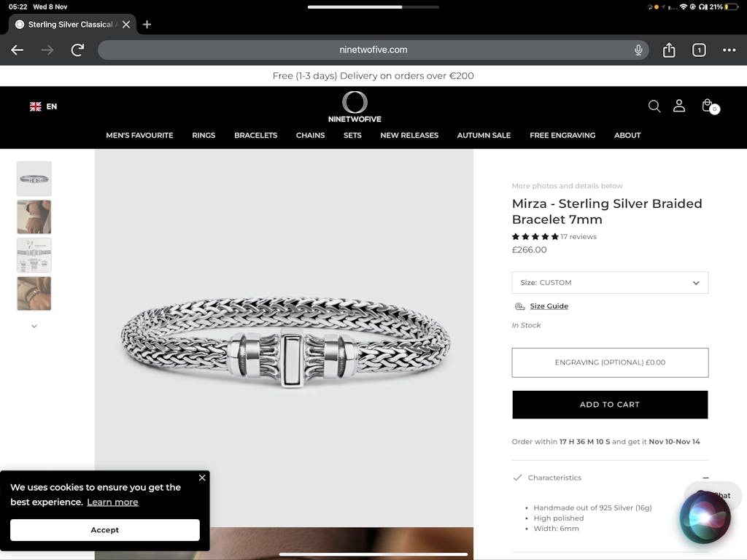Open the browser tab switcher icon

click(x=699, y=50)
